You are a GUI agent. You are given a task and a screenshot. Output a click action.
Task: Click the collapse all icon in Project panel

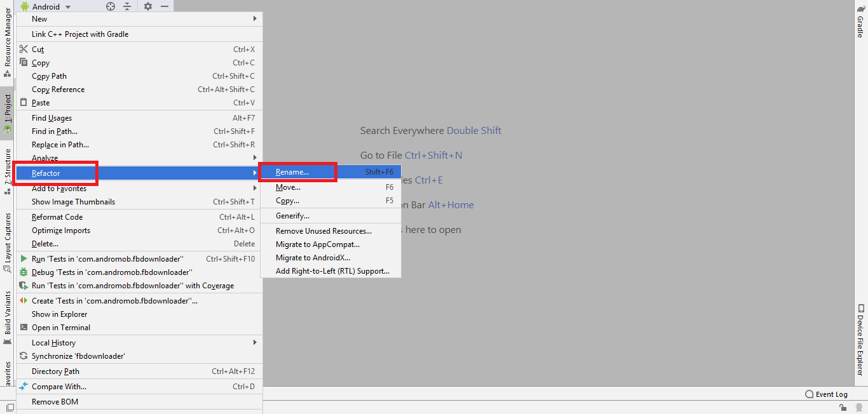pyautogui.click(x=127, y=6)
